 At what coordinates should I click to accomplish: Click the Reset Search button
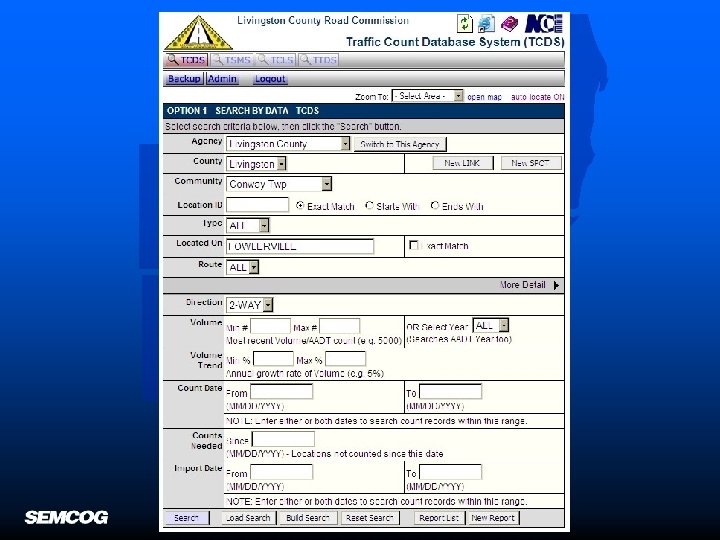370,518
